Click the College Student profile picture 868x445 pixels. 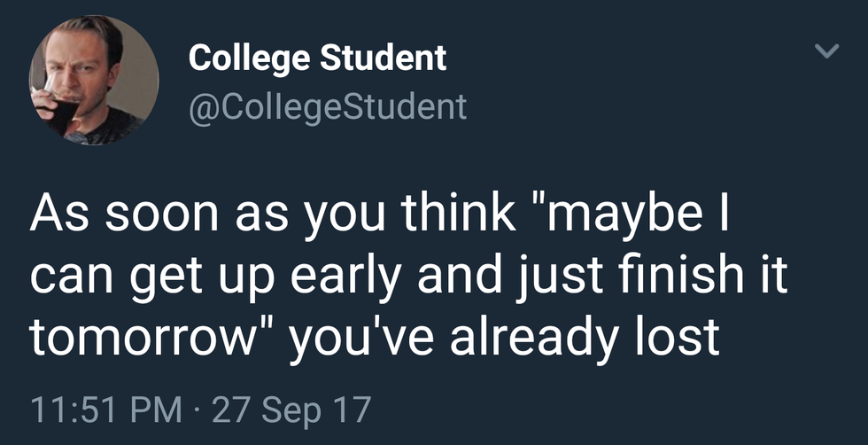pos(94,82)
